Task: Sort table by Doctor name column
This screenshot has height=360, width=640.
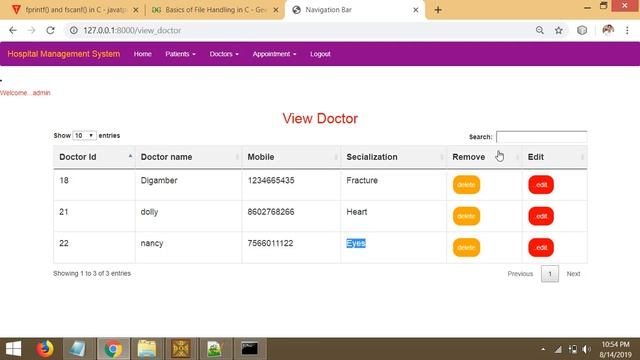Action: [188, 157]
